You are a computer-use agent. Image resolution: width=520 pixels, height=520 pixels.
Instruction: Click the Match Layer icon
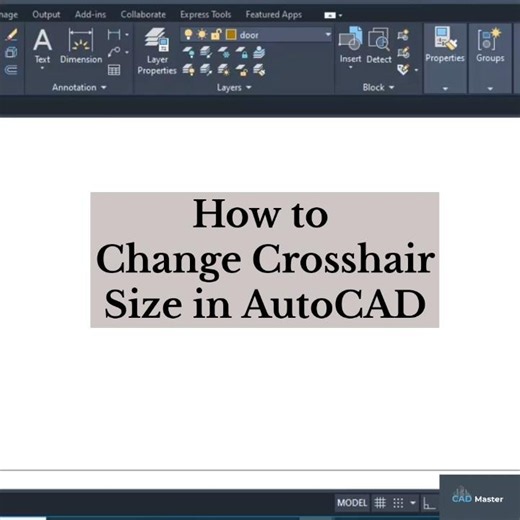pyautogui.click(x=259, y=70)
